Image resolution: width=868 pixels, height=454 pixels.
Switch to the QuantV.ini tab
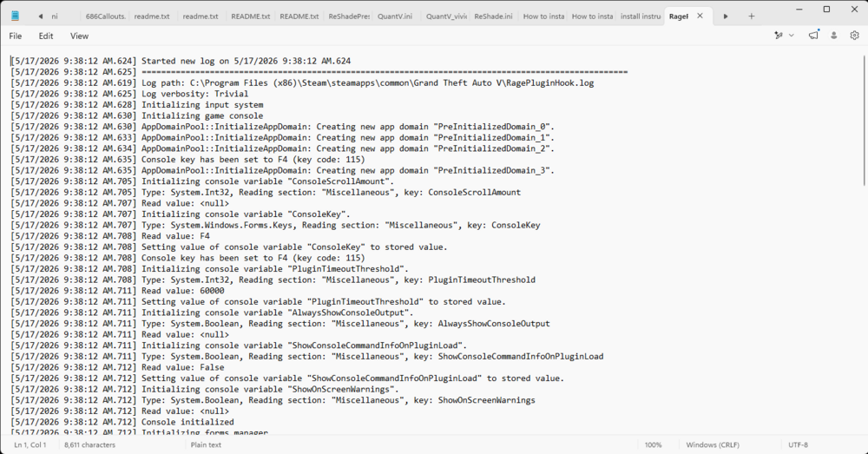(x=395, y=16)
